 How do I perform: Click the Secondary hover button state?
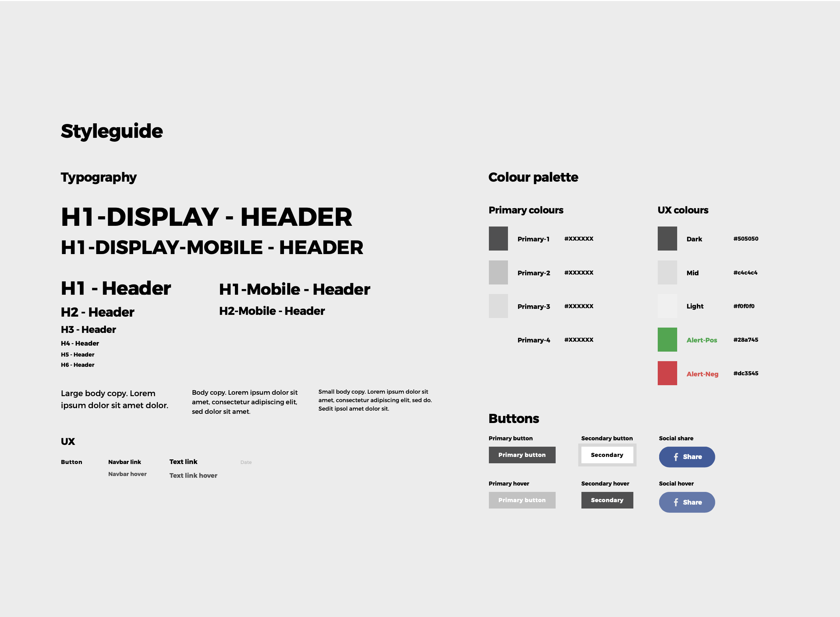click(607, 500)
